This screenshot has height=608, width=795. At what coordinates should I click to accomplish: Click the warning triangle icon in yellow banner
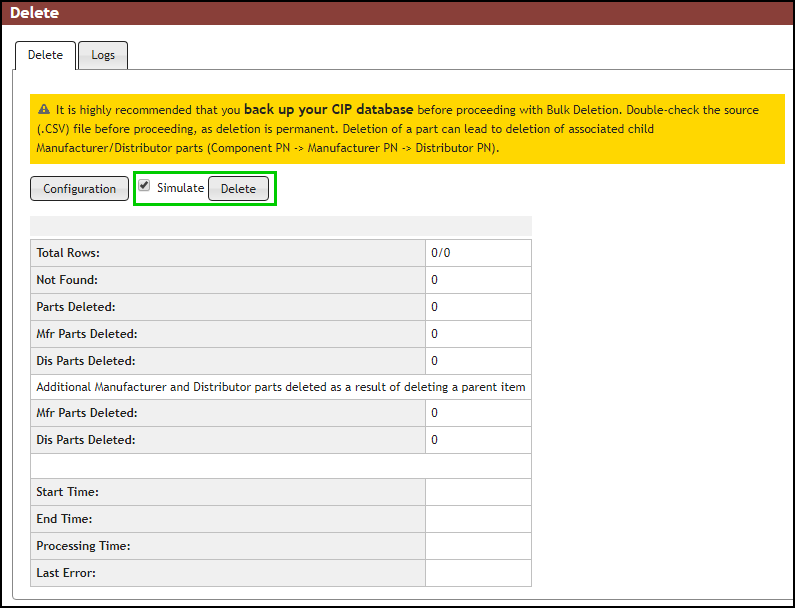(44, 110)
